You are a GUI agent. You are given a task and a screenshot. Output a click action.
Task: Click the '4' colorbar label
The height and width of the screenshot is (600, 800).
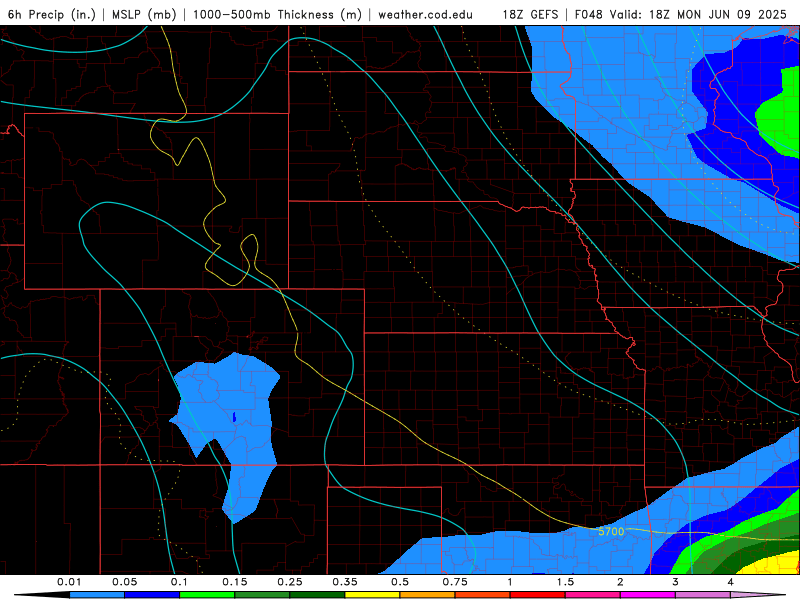(731, 582)
